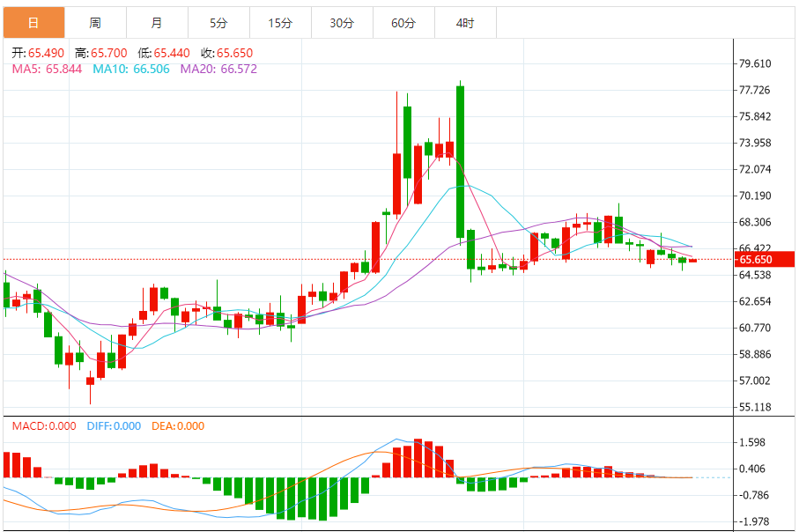Click the DEA value label
This screenshot has height=532, width=799.
178,426
